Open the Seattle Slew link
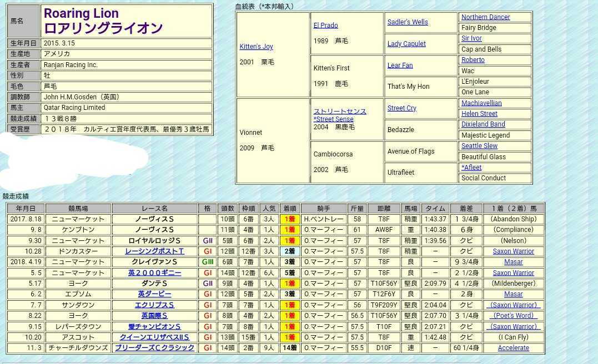The width and height of the screenshot is (598, 364). [x=479, y=146]
